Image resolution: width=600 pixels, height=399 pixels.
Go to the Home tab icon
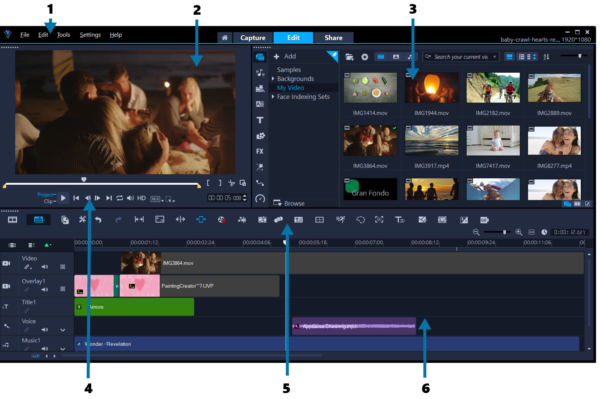tap(225, 37)
